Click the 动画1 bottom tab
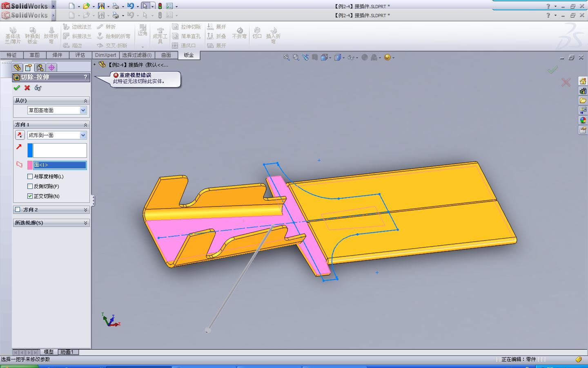 67,352
